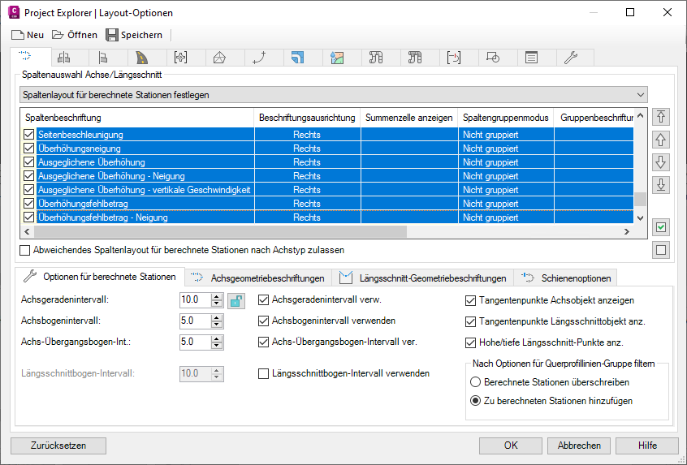
Task: Click the uncheck-all empty box icon
Action: tap(659, 250)
